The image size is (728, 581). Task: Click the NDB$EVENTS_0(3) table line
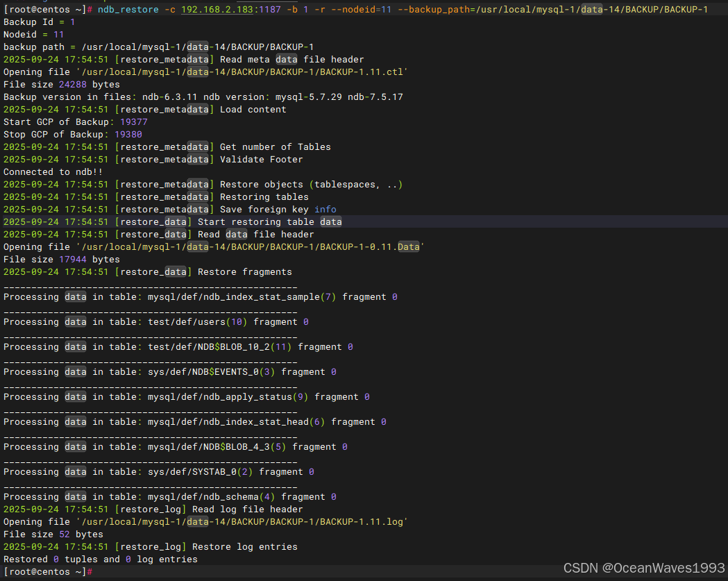click(x=170, y=373)
